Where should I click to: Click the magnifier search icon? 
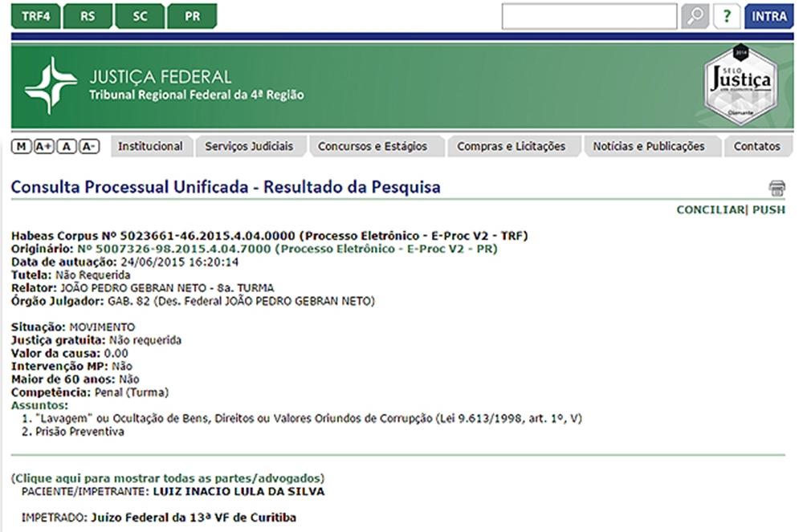pos(695,16)
